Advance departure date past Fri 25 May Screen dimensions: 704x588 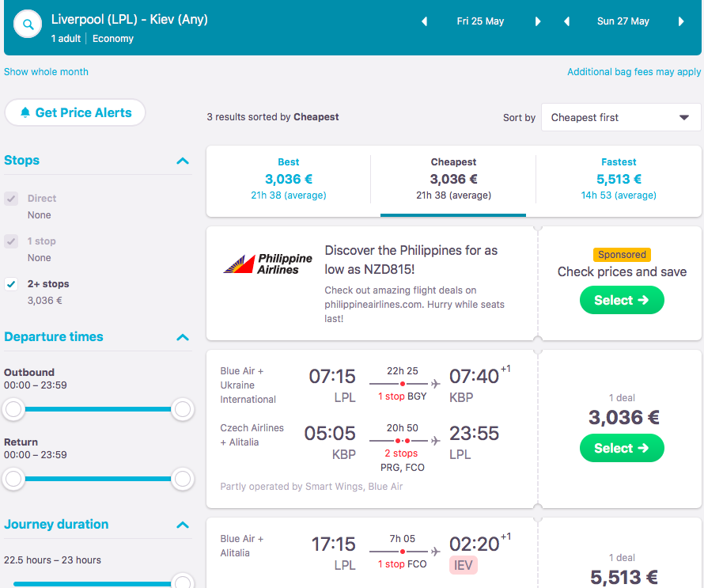pyautogui.click(x=538, y=21)
